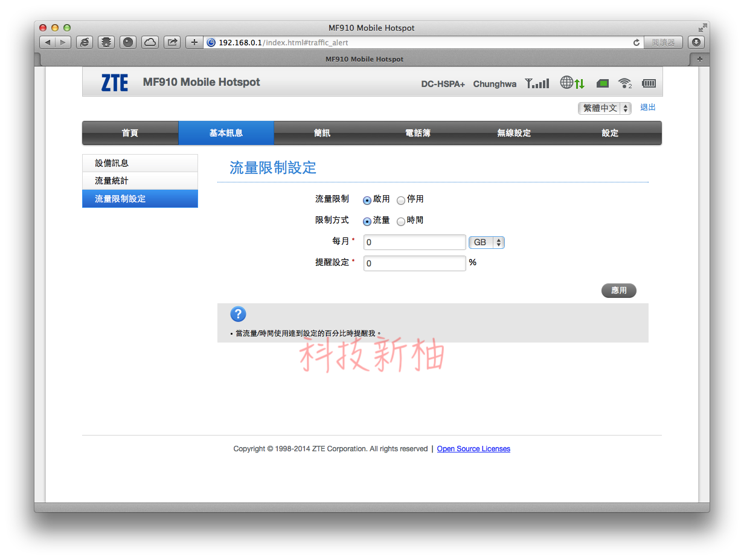This screenshot has height=560, width=744.
Task: Open the 繁體中文 language selector
Action: pyautogui.click(x=604, y=108)
